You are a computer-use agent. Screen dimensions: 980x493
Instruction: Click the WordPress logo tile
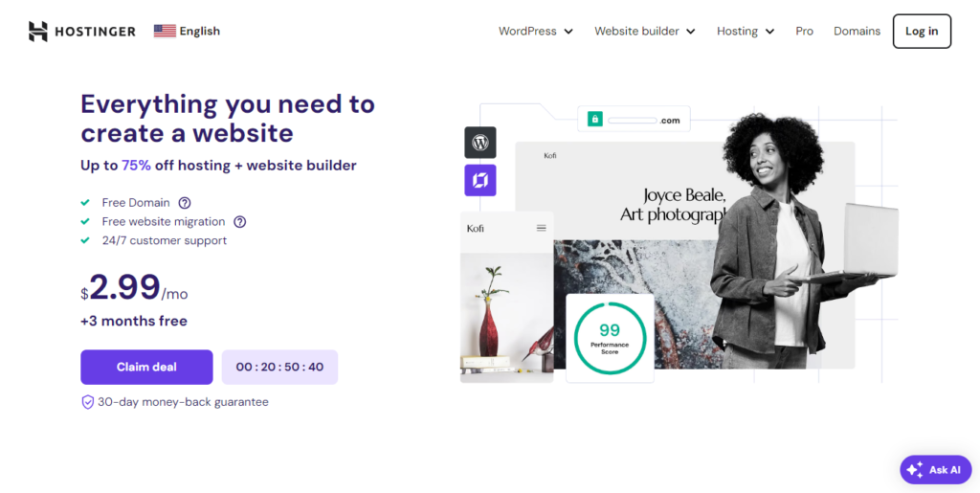click(480, 143)
